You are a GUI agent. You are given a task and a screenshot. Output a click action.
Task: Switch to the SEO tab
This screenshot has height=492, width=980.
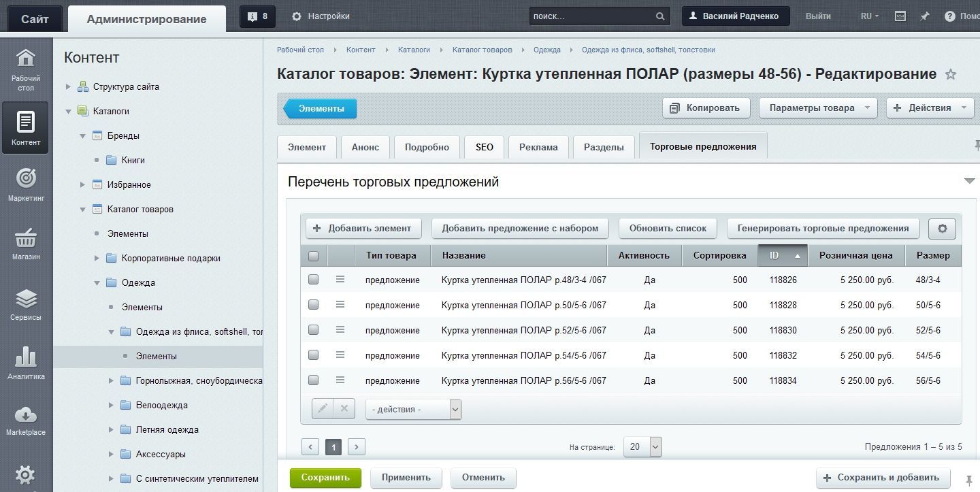485,147
